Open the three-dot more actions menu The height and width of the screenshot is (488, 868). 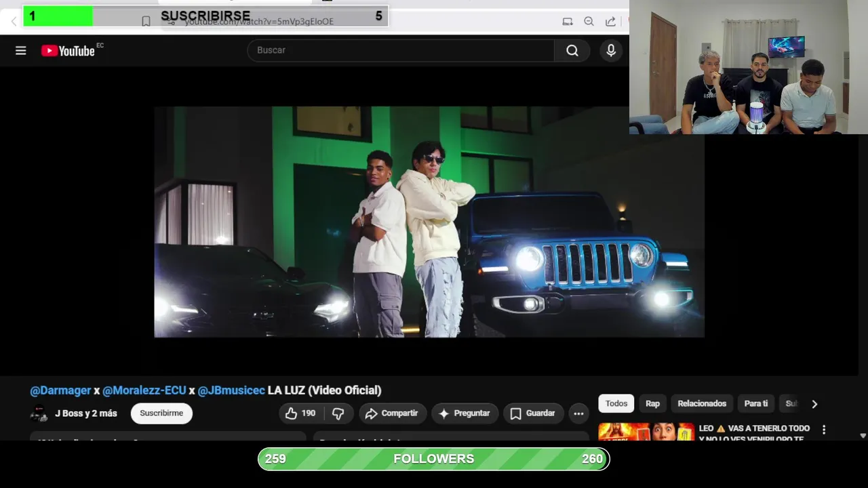(578, 413)
